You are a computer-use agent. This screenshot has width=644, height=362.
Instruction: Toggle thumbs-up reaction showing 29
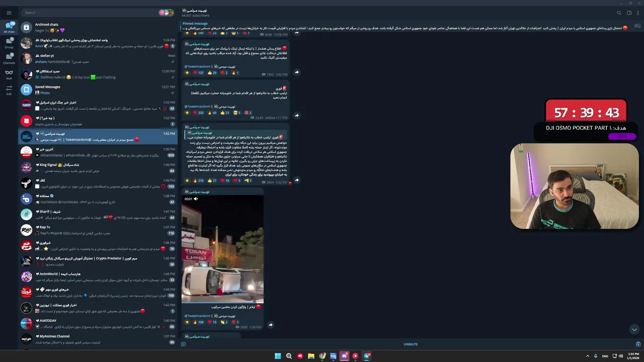[x=212, y=73]
